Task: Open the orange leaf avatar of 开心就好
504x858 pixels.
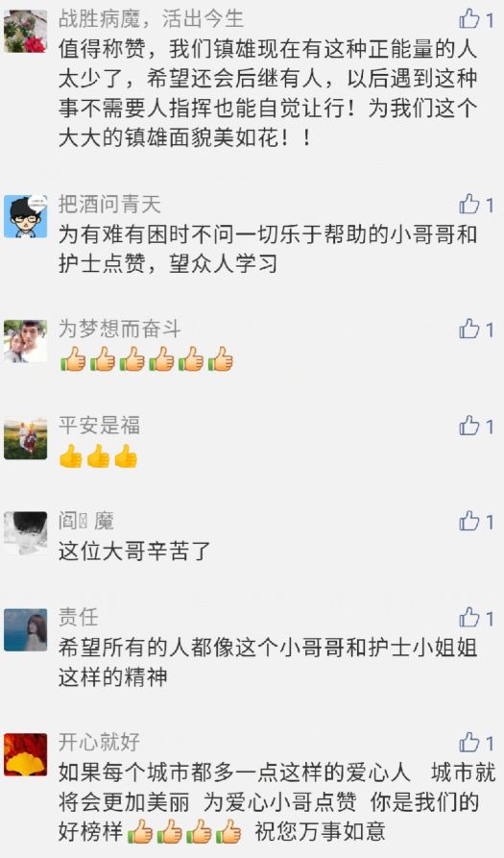Action: pos(25,754)
